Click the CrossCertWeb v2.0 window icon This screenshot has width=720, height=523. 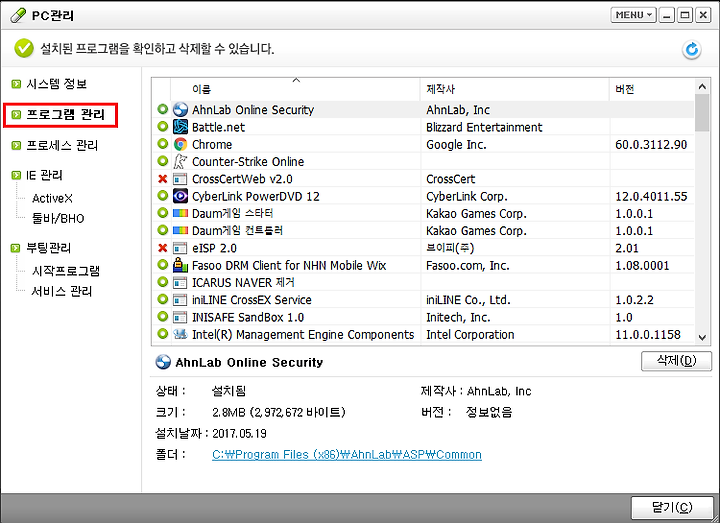point(180,179)
